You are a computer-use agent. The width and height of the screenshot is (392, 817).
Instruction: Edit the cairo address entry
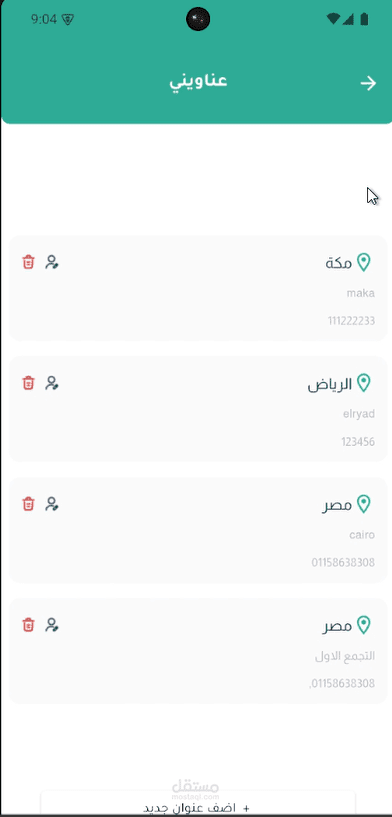point(52,504)
